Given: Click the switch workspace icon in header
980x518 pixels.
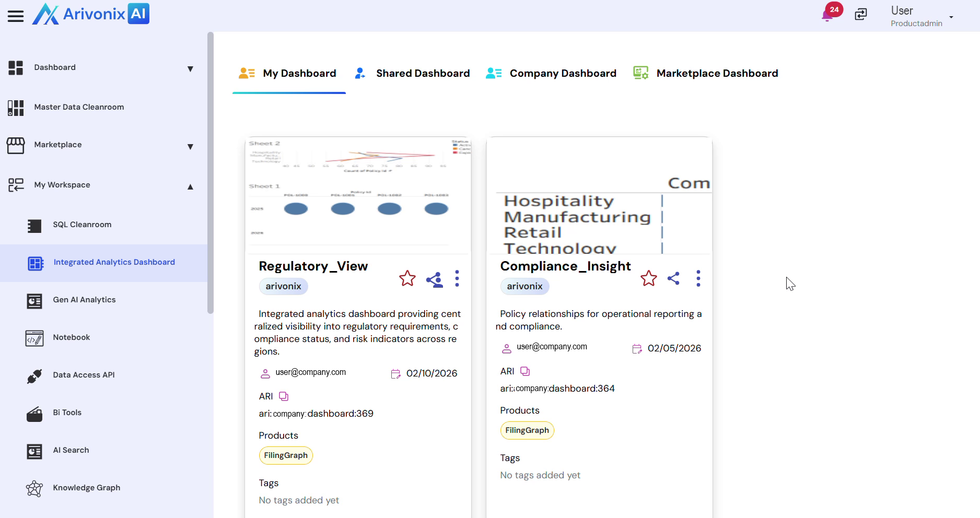Looking at the screenshot, I should (860, 15).
